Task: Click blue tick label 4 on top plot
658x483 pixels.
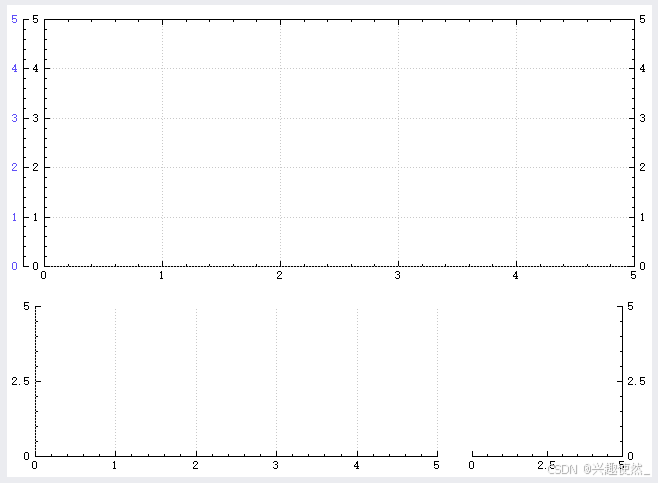Action: 14,68
